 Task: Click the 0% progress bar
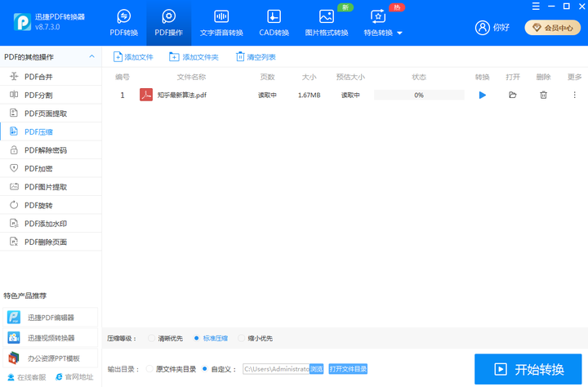pos(419,96)
